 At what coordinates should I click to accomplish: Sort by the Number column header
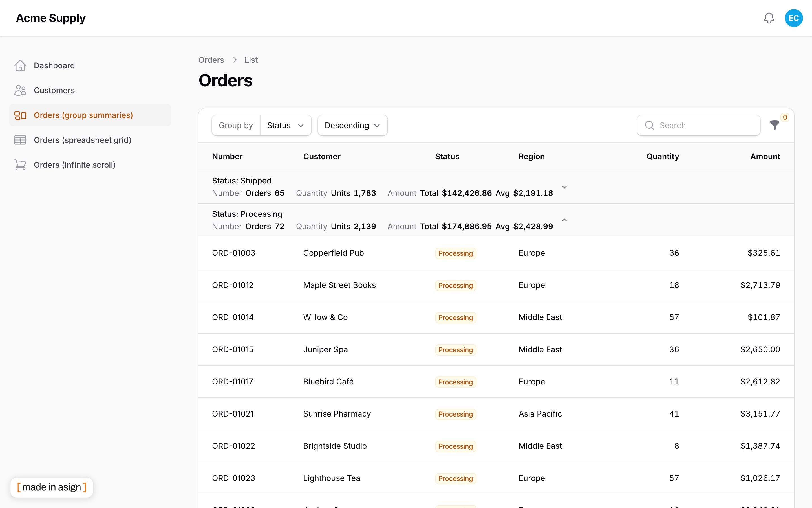pyautogui.click(x=227, y=156)
